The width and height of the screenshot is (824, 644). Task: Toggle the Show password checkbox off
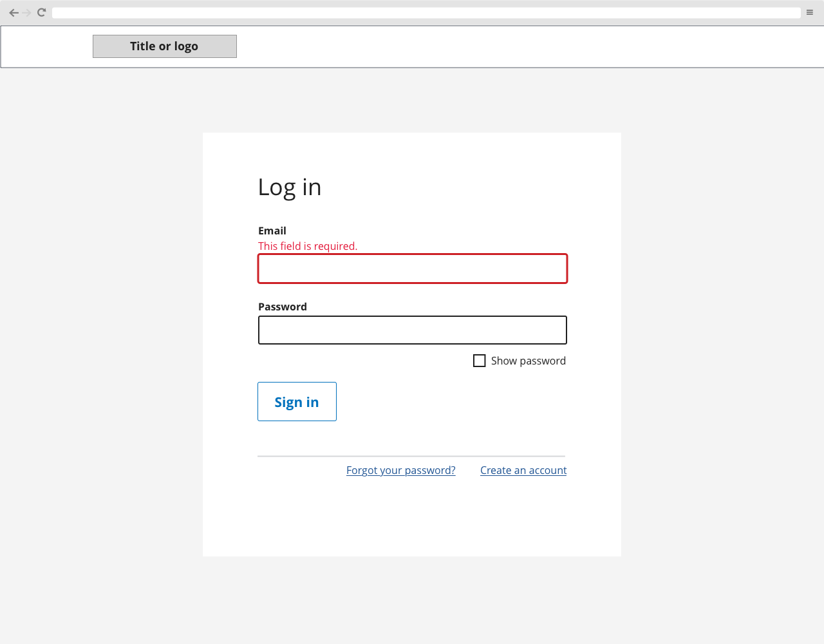479,361
